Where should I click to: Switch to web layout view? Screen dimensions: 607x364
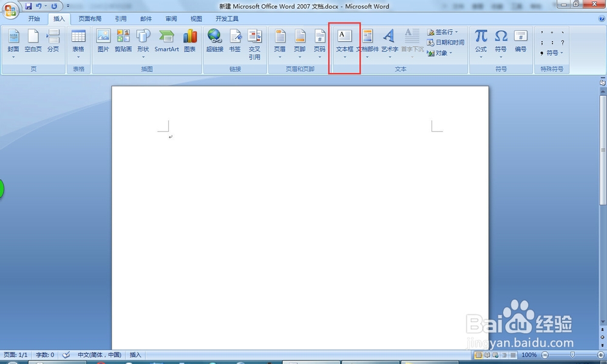pyautogui.click(x=495, y=355)
